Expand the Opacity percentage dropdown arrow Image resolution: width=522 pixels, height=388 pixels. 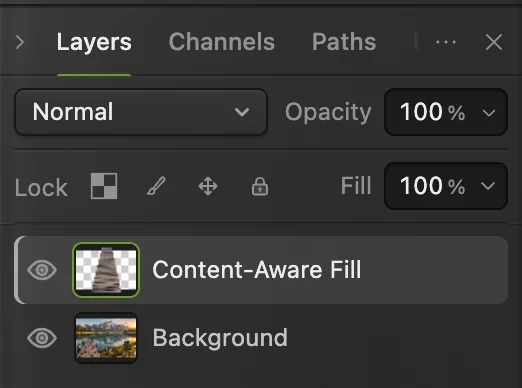489,113
